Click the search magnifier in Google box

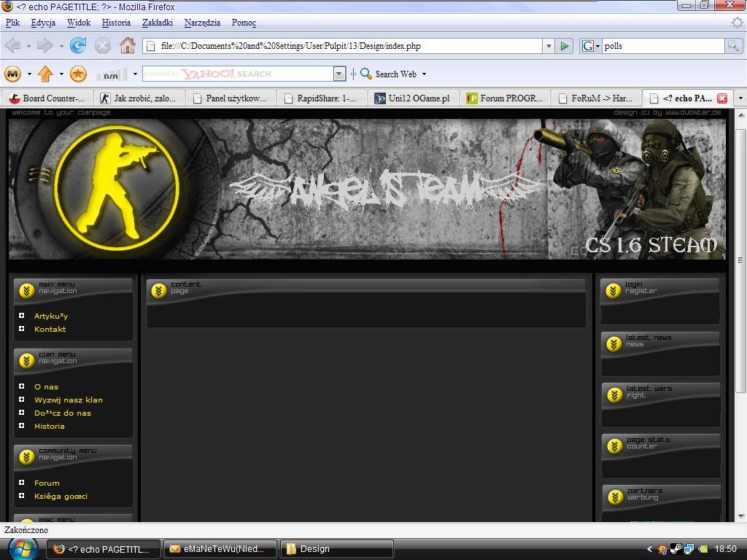(x=733, y=46)
